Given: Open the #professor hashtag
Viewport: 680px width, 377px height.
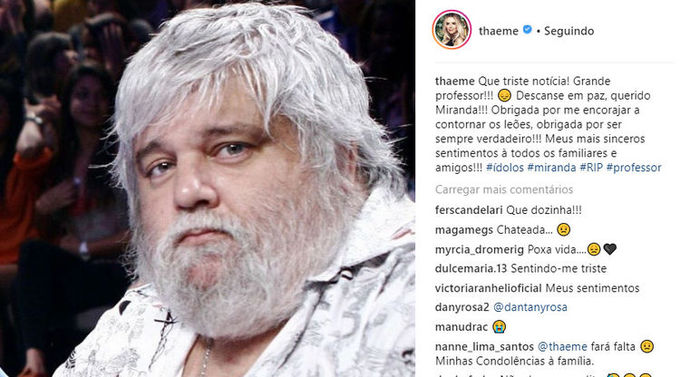Looking at the screenshot, I should coord(634,167).
